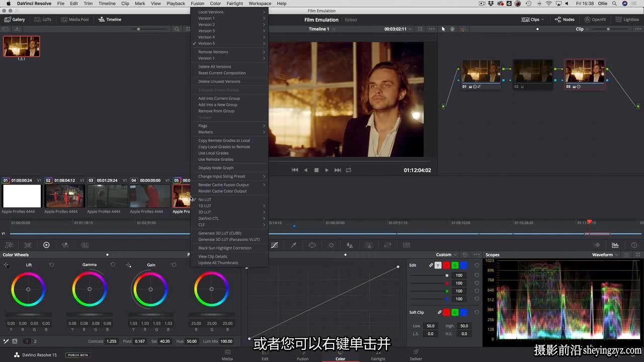Adjust the Gamma color wheel

coord(90,289)
